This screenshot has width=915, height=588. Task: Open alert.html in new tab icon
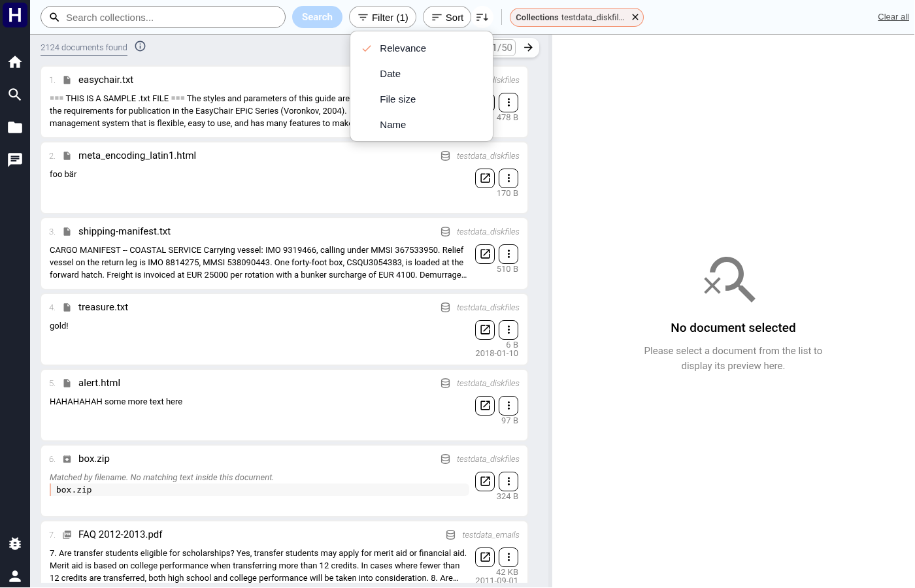485,406
